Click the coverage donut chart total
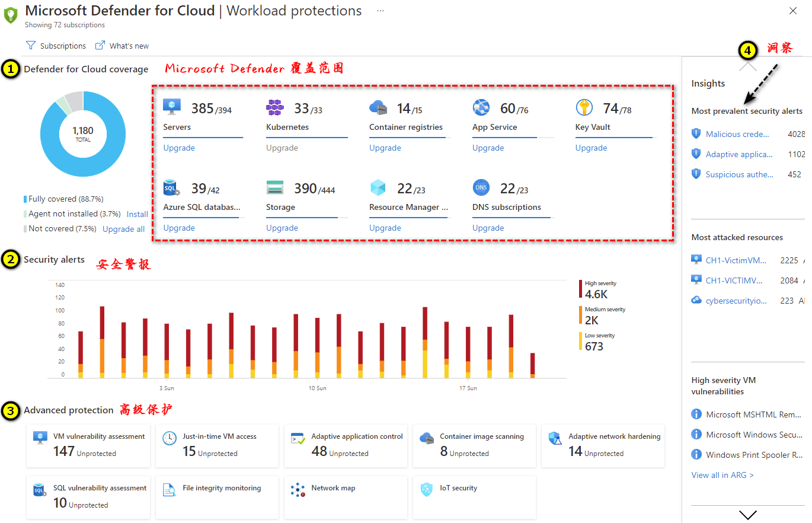Viewport: 812px width, 523px height. coord(83,133)
